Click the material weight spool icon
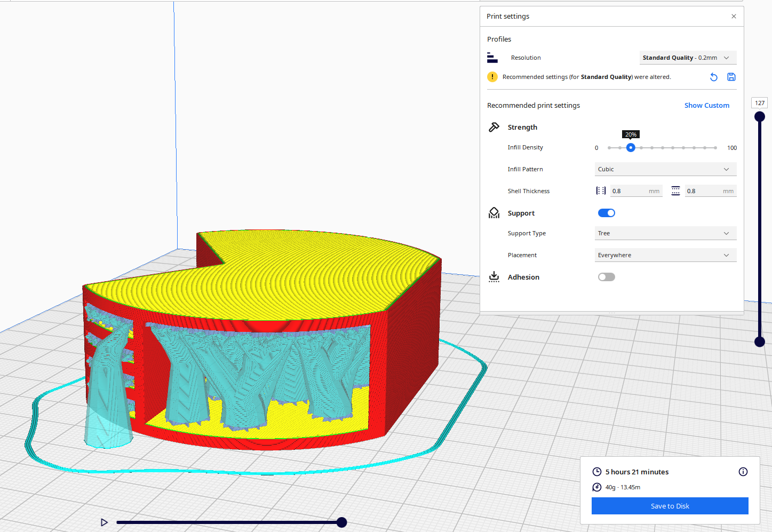This screenshot has width=772, height=532. pos(596,487)
